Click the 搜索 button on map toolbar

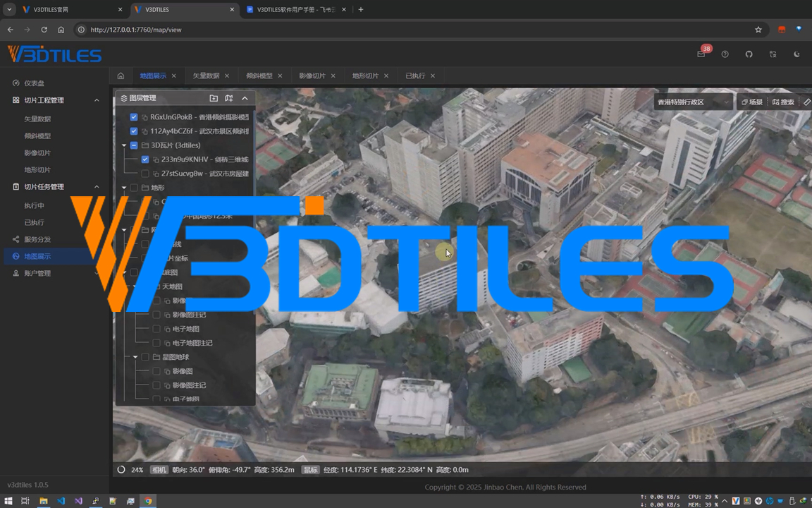coord(783,102)
